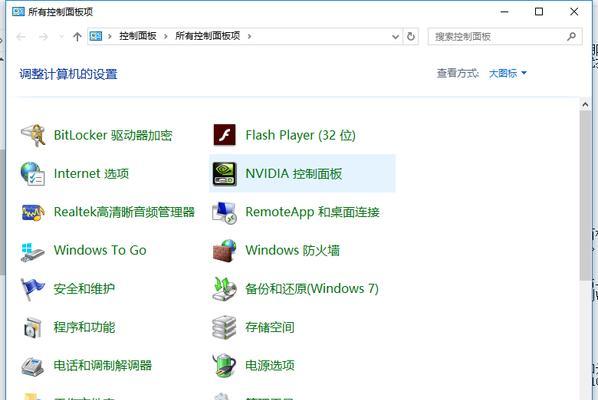Select 所有控制面板项 breadcrumb segment

[207, 36]
